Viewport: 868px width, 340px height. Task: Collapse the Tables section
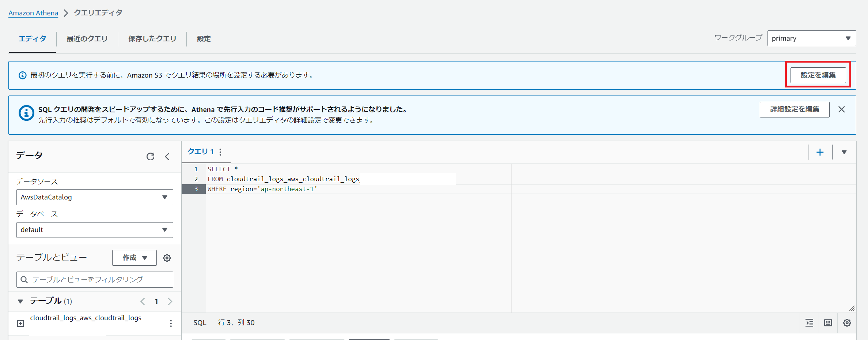coord(20,302)
